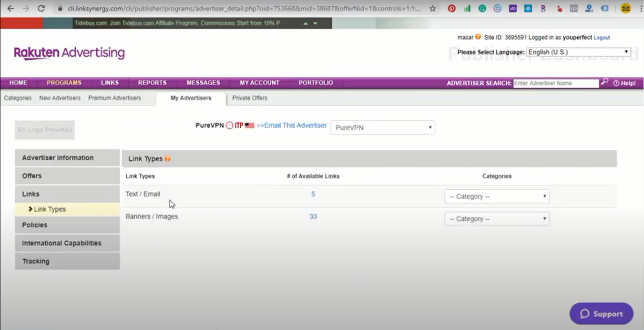This screenshot has width=644, height=330.
Task: Move ticker back with the up arrow
Action: pos(306,23)
